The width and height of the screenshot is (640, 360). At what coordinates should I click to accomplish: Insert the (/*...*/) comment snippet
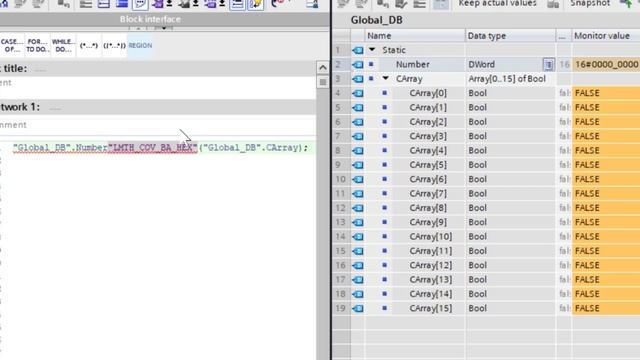point(114,45)
